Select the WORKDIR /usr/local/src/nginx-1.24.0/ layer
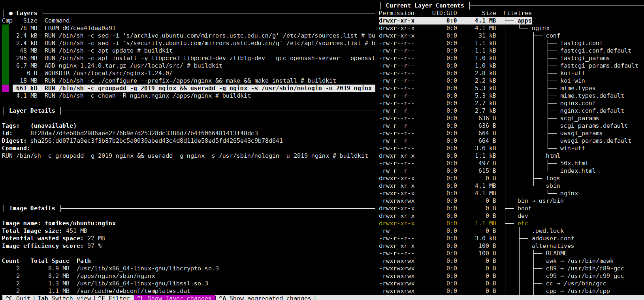Screen dimensions: 644x300 coord(194,73)
